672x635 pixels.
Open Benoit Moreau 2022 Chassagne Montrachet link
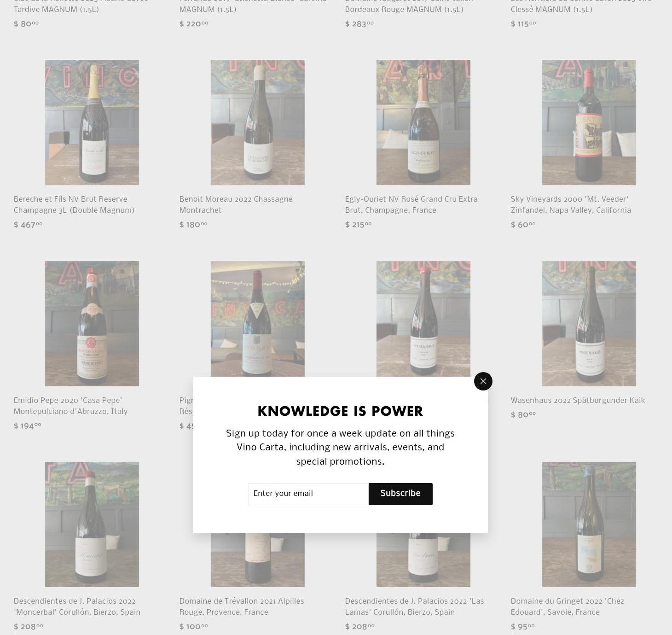[236, 205]
